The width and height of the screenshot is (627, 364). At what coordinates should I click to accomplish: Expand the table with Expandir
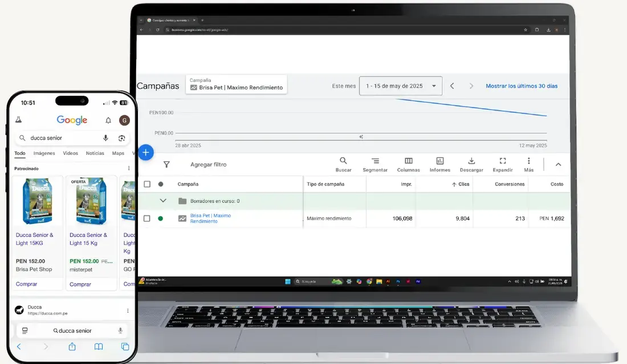coord(503,164)
